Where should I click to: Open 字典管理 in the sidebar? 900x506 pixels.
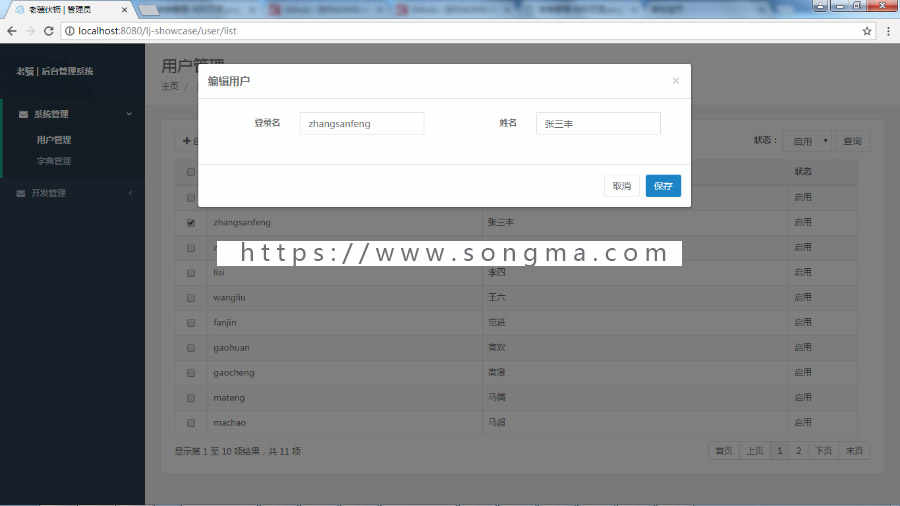point(54,161)
